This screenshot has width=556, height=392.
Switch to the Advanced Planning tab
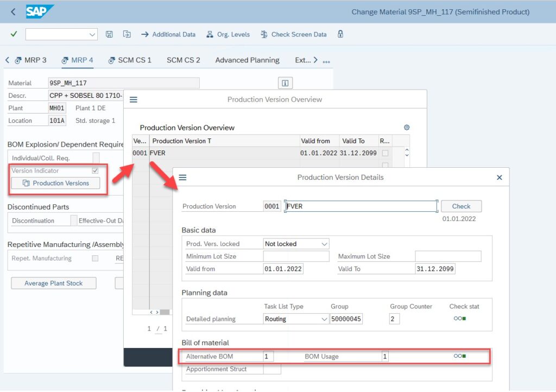(247, 60)
